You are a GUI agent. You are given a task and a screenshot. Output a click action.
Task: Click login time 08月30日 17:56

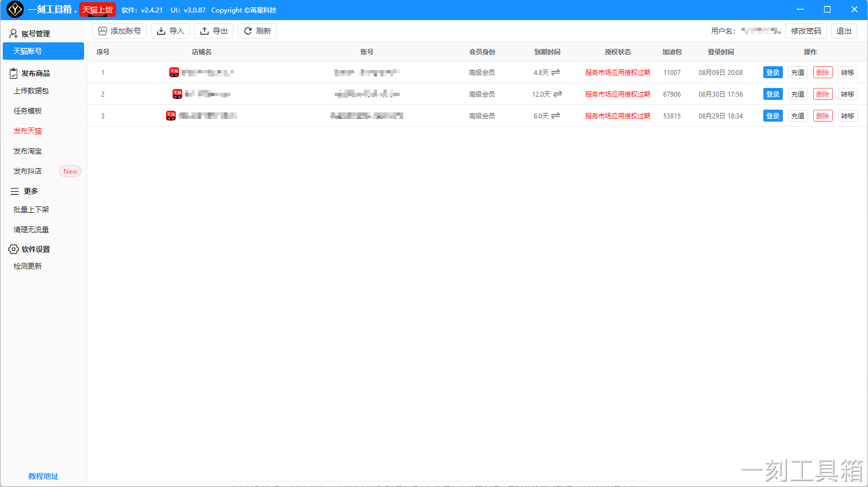pyautogui.click(x=721, y=94)
